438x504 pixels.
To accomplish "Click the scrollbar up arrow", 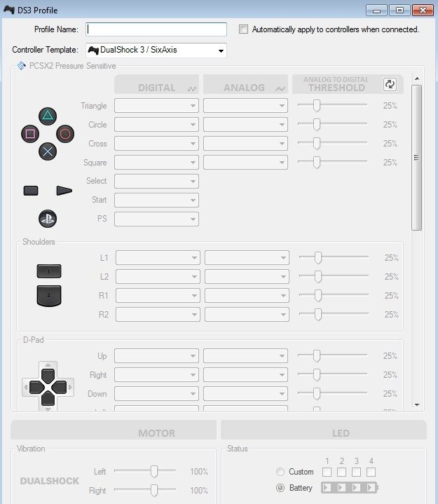I will click(417, 79).
